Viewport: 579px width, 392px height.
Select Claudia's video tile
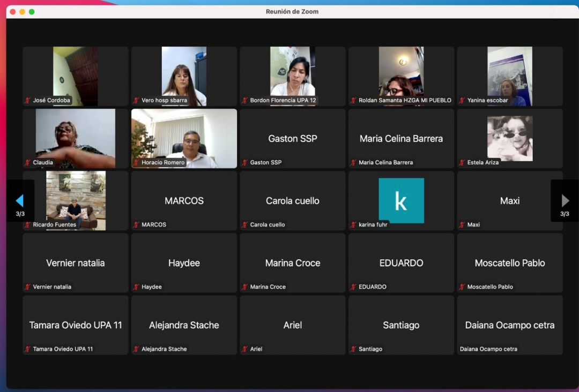coord(76,138)
